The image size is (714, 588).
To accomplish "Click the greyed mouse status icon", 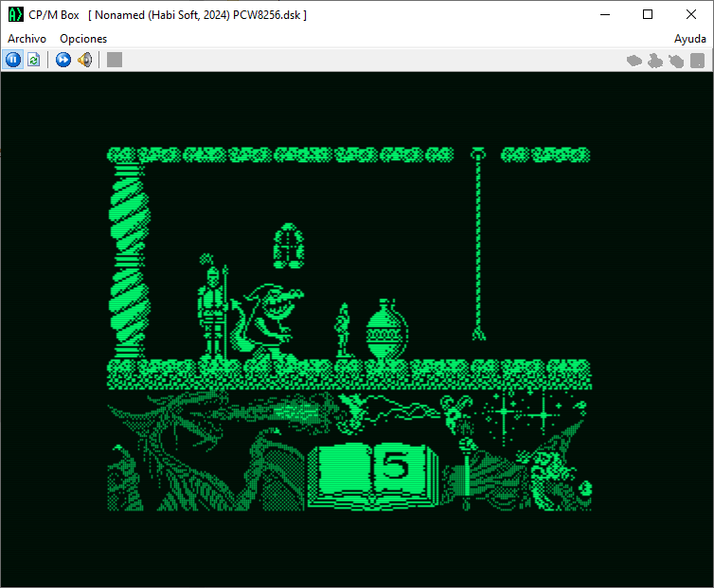I will (x=676, y=60).
